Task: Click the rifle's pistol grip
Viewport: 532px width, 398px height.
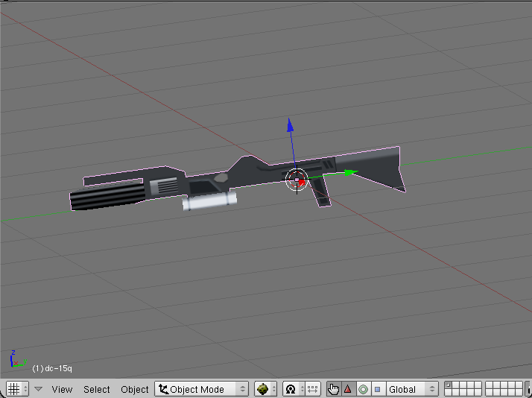Action: point(320,192)
